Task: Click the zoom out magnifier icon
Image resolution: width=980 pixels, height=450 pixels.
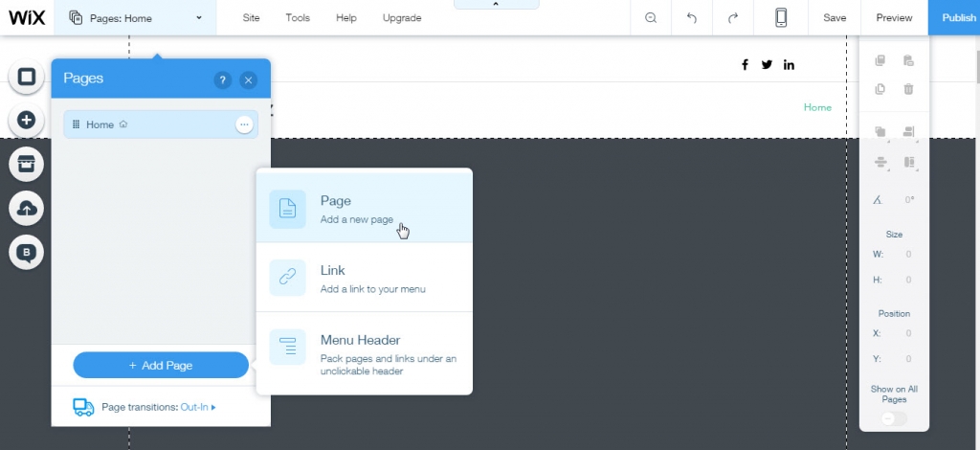Action: (651, 17)
